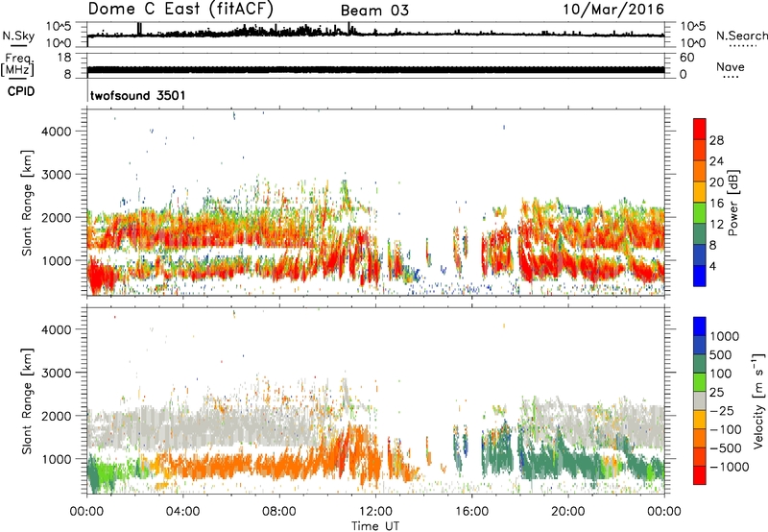Click the 'N.Sky' legend label
This screenshot has height=532, width=768.
(18, 36)
